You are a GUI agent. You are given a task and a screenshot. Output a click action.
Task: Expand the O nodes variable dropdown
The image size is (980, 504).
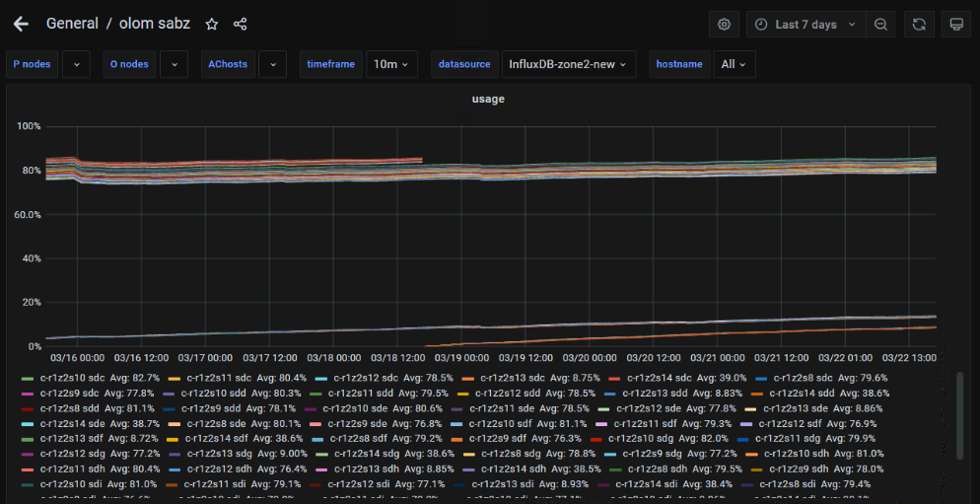click(173, 64)
